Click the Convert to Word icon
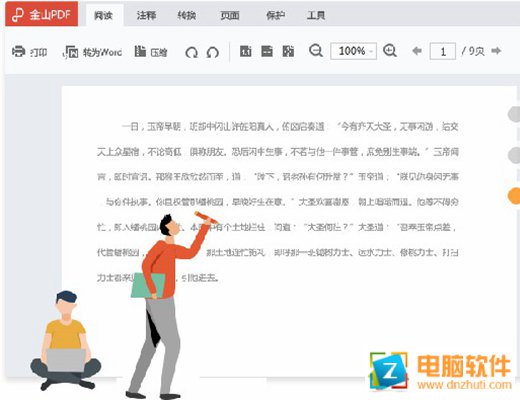This screenshot has height=400, width=520. pyautogui.click(x=71, y=52)
